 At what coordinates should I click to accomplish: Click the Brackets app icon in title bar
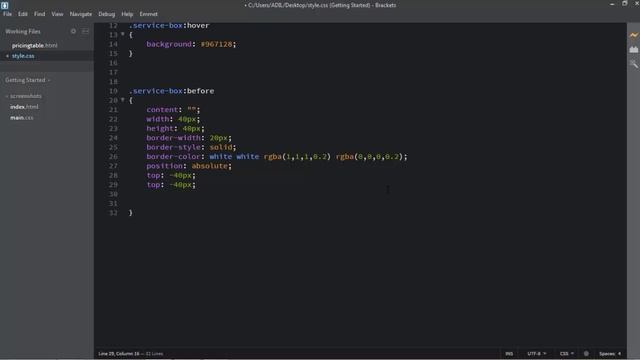point(4,5)
